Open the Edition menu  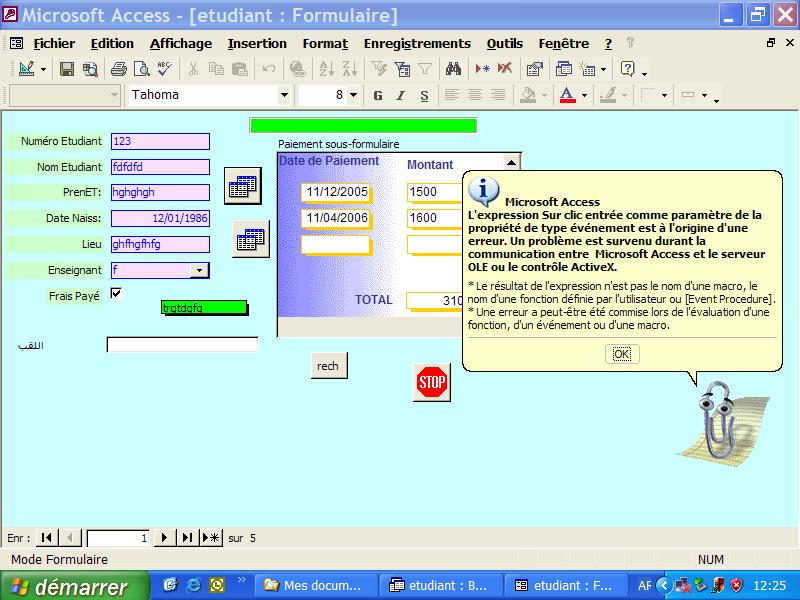[112, 44]
